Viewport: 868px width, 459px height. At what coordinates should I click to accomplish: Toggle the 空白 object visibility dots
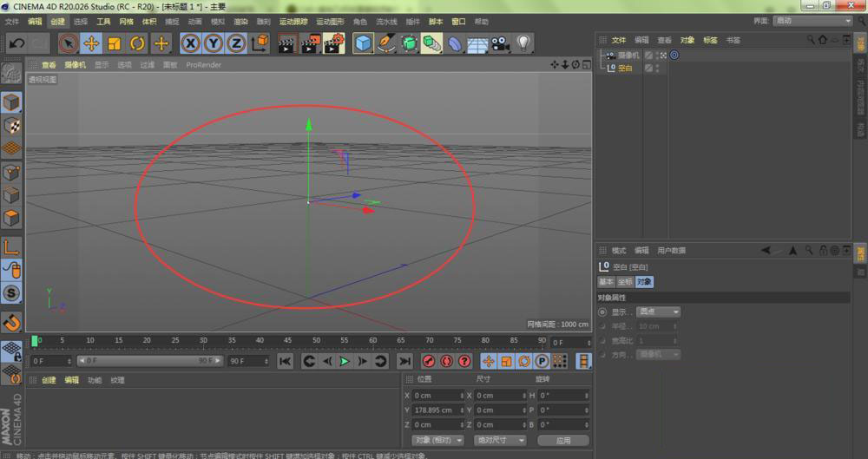click(658, 68)
